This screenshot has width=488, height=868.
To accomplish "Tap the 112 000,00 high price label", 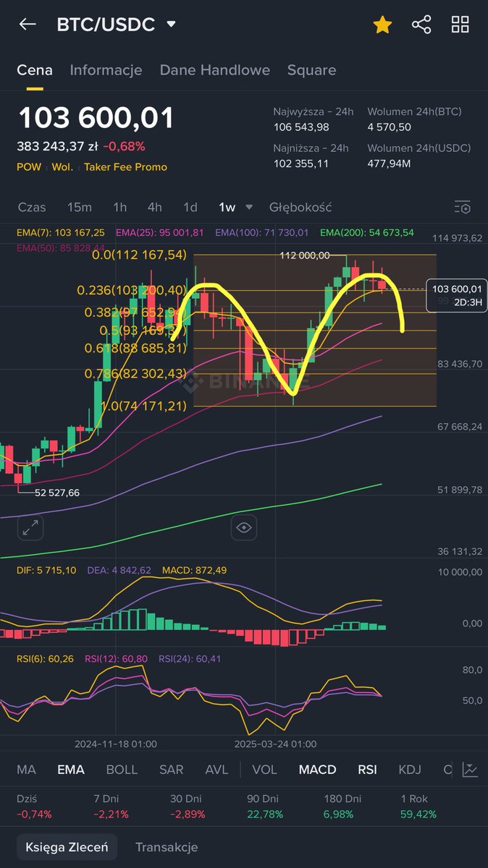I will pyautogui.click(x=306, y=255).
